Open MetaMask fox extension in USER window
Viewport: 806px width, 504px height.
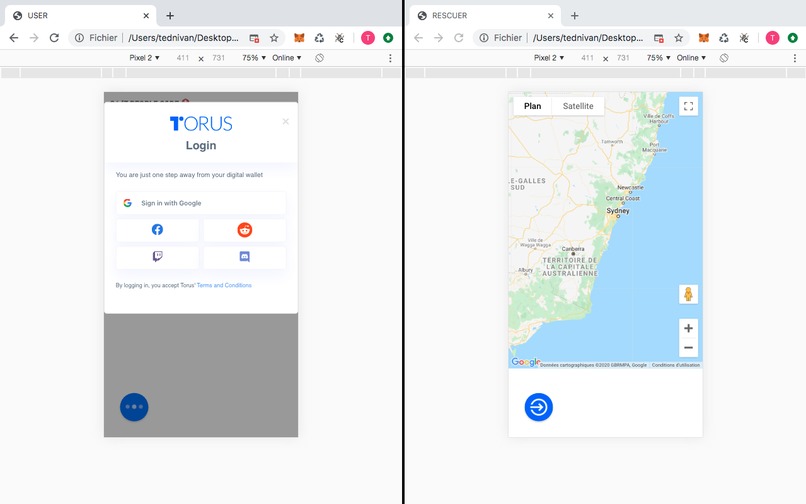coord(299,38)
